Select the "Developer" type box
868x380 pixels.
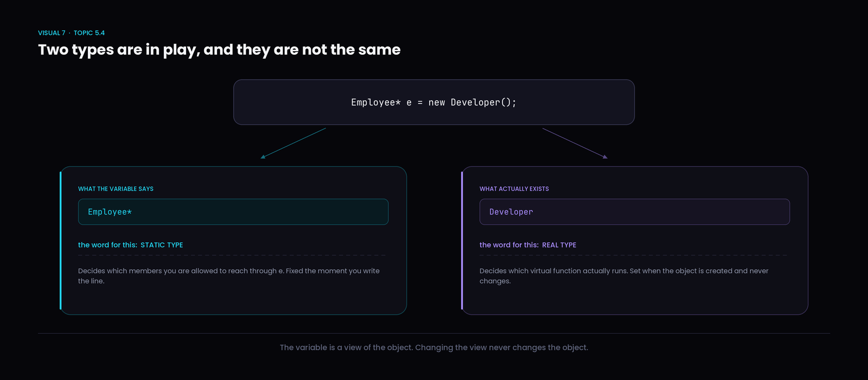(635, 212)
